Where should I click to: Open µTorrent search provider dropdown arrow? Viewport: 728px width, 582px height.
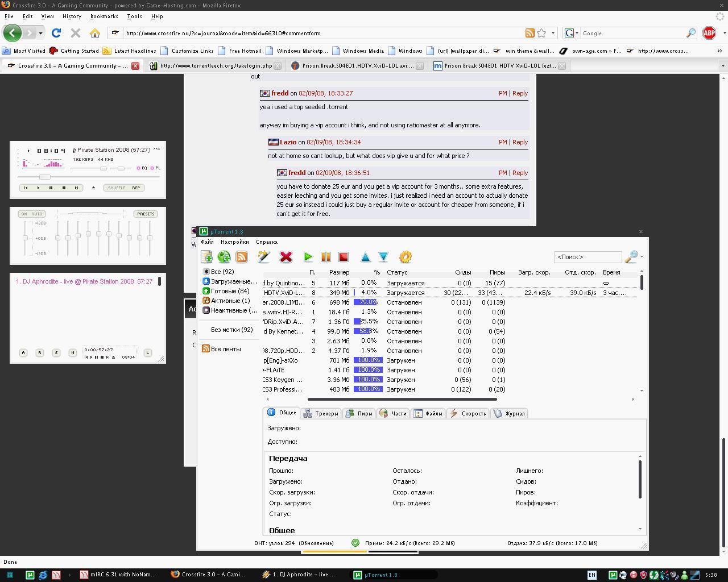click(642, 257)
